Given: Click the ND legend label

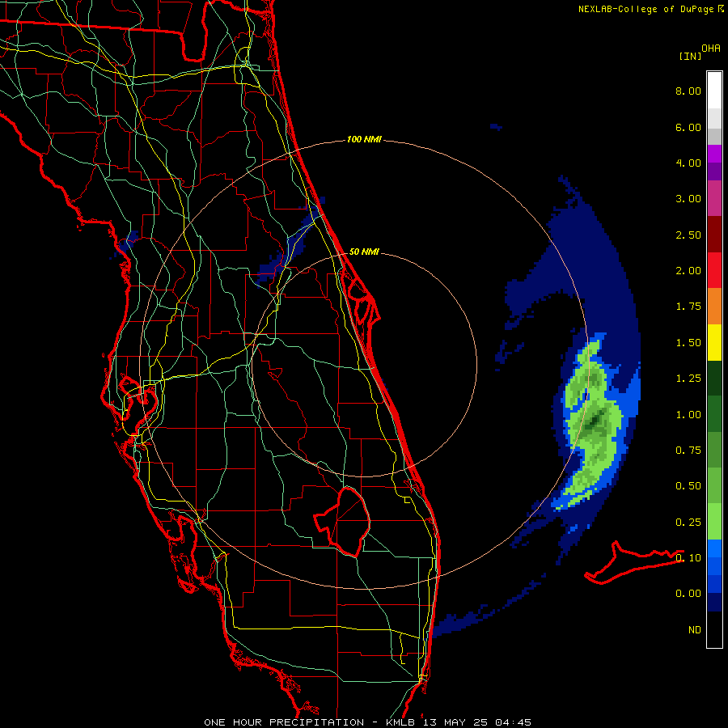Looking at the screenshot, I should point(695,630).
